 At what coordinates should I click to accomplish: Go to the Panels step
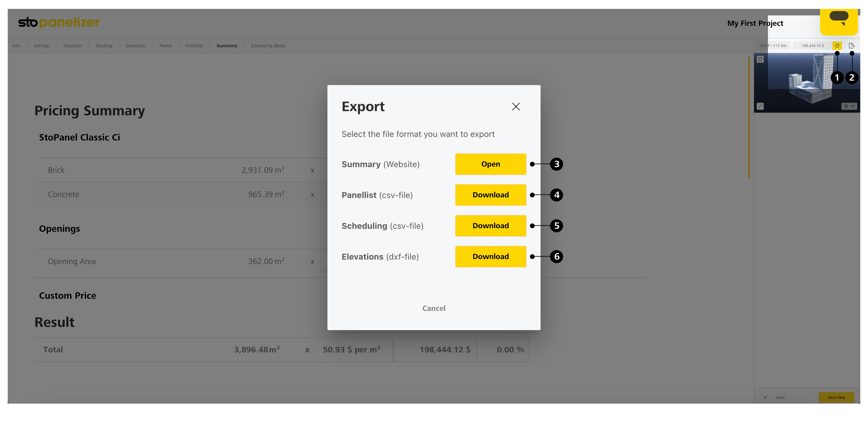click(165, 46)
